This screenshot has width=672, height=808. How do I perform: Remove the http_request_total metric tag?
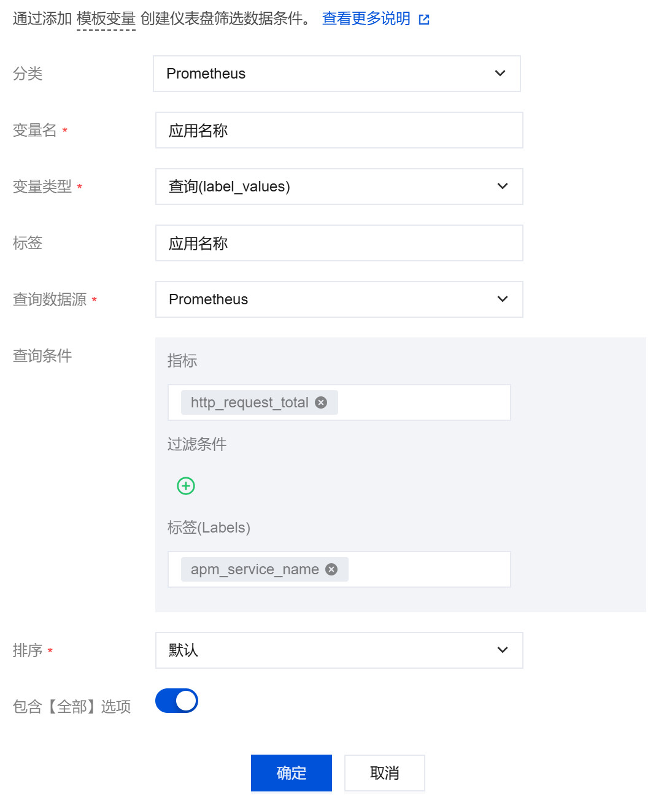(x=321, y=402)
